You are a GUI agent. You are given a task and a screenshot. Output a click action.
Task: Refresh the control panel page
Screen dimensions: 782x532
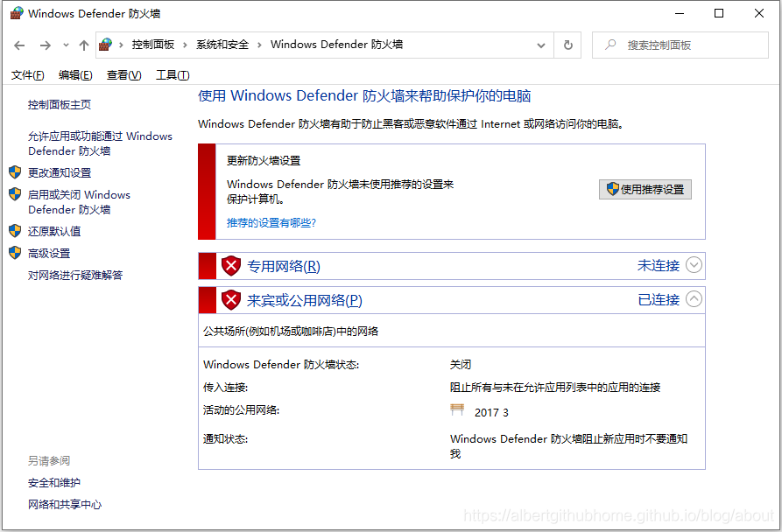(567, 45)
